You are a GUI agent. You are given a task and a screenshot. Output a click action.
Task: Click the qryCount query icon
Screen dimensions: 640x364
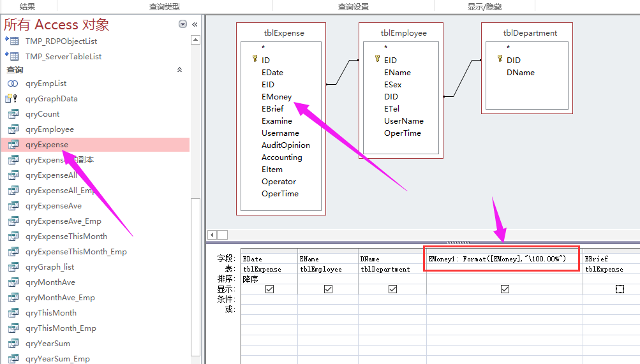pos(13,114)
